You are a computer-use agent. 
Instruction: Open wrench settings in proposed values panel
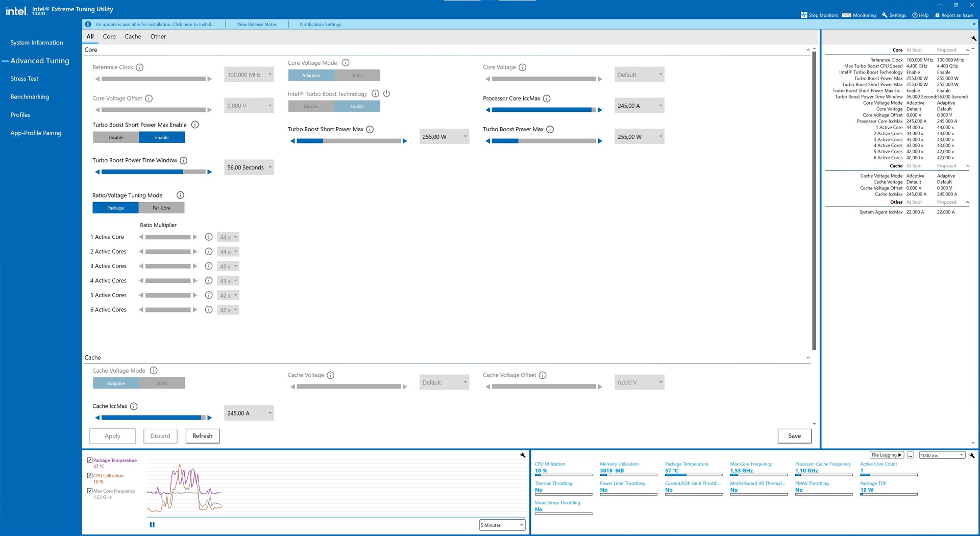[974, 38]
